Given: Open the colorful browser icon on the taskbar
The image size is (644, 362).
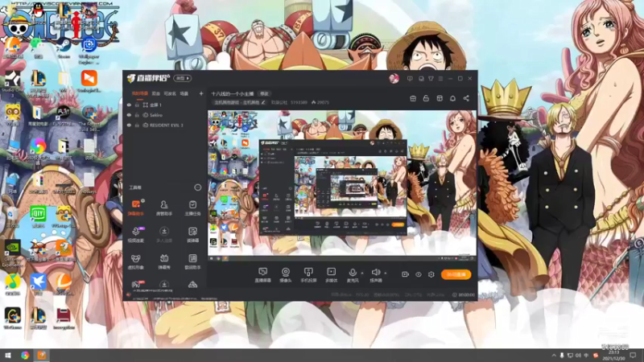Looking at the screenshot, I should point(25,356).
